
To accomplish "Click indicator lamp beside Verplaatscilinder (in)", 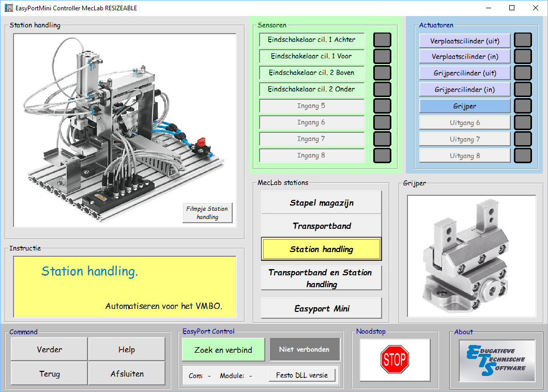I will pyautogui.click(x=523, y=56).
